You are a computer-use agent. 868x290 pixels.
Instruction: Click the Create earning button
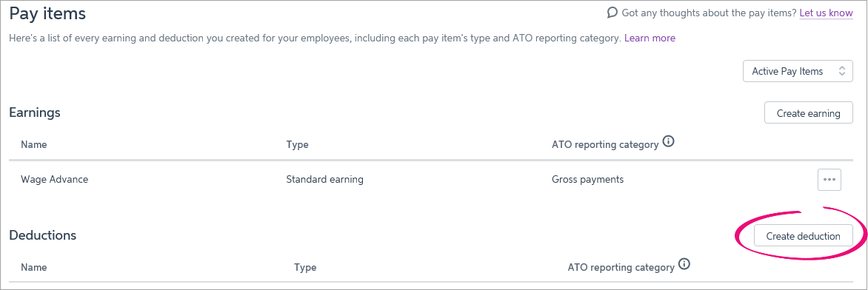click(x=808, y=113)
